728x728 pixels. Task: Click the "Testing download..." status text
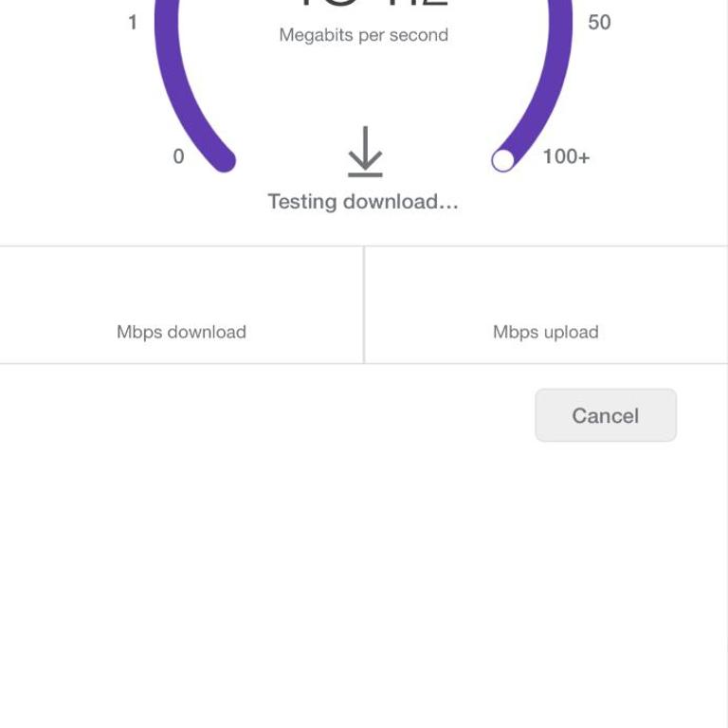pyautogui.click(x=363, y=202)
